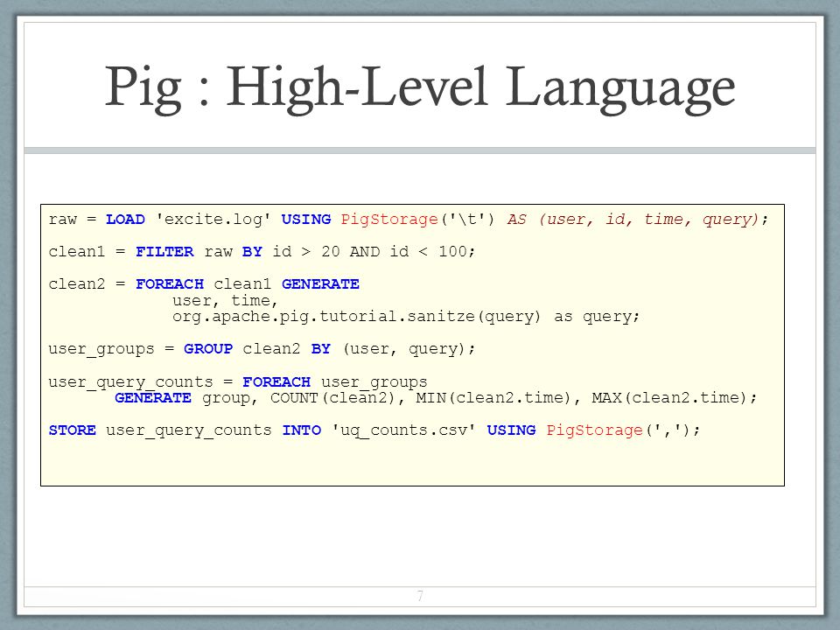Click PigStorage(',') in the STORE line
Image resolution: width=840 pixels, height=630 pixels.
pyautogui.click(x=618, y=430)
